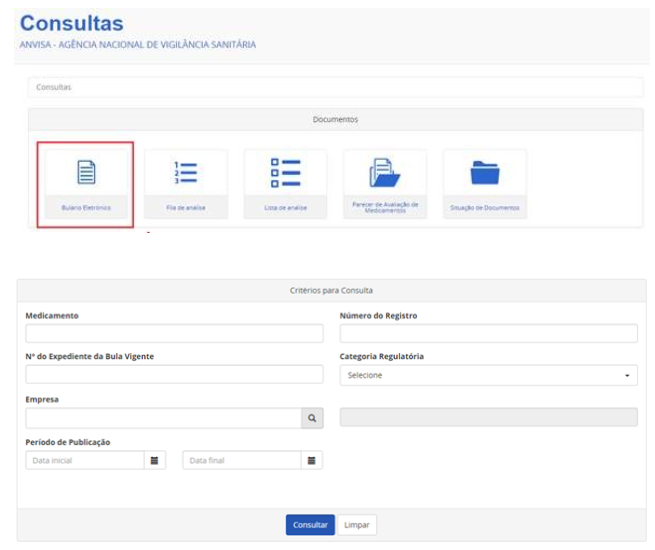
Task: Open the Fila de análise numbered list icon
Action: point(185,174)
